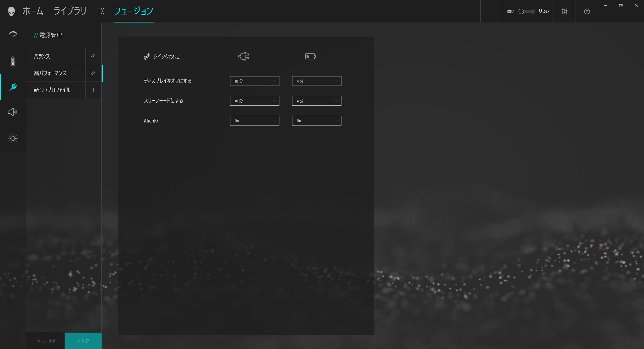Click the link icon beside 高パフォーマンス
The height and width of the screenshot is (349, 644).
click(x=93, y=73)
